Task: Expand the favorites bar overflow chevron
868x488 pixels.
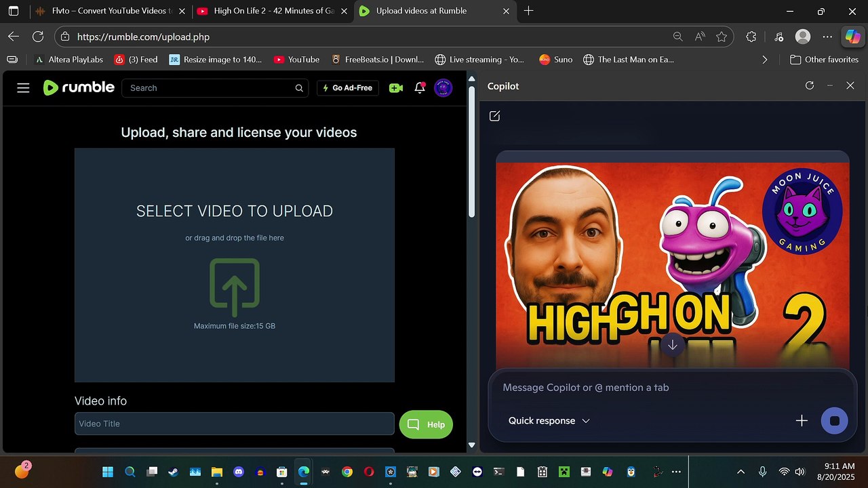Action: 765,60
